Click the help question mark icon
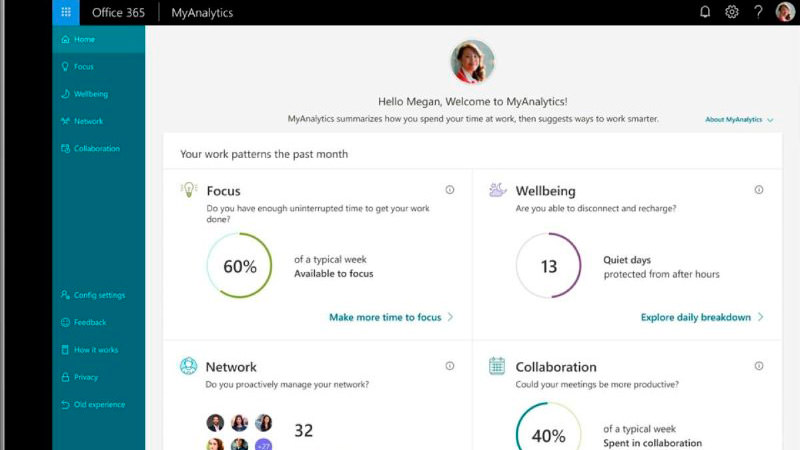 pyautogui.click(x=758, y=12)
